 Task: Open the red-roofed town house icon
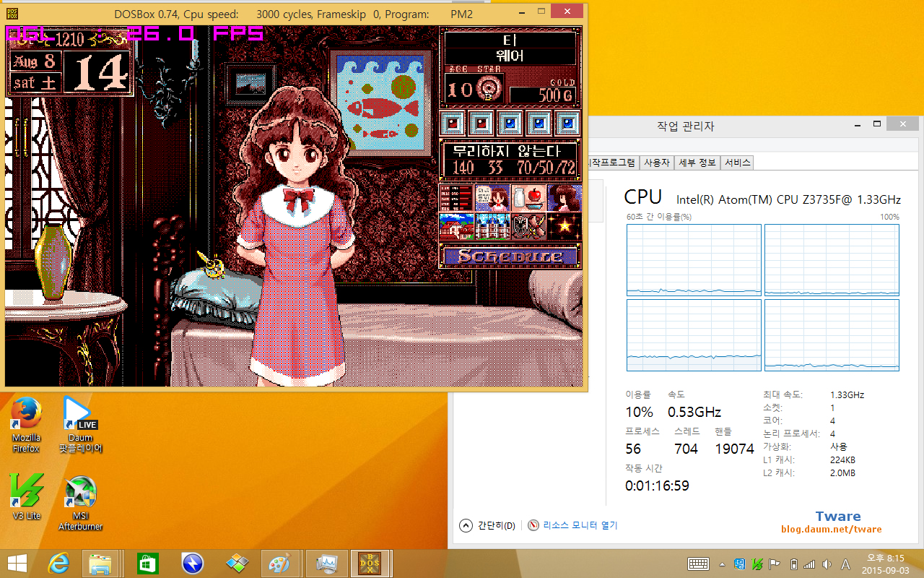(x=456, y=226)
